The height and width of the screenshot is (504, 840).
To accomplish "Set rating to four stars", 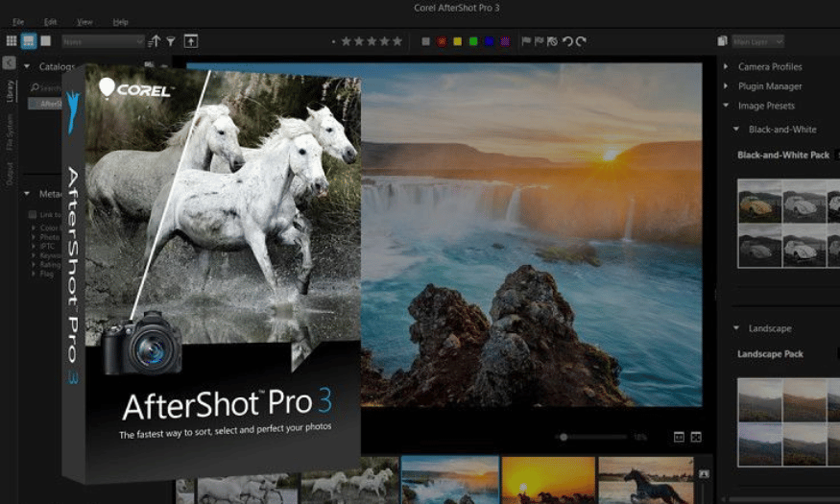I will [385, 41].
